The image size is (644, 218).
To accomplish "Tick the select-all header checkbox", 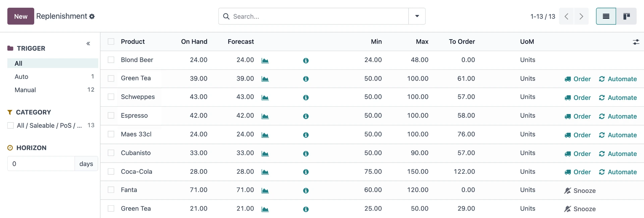I will [x=111, y=42].
